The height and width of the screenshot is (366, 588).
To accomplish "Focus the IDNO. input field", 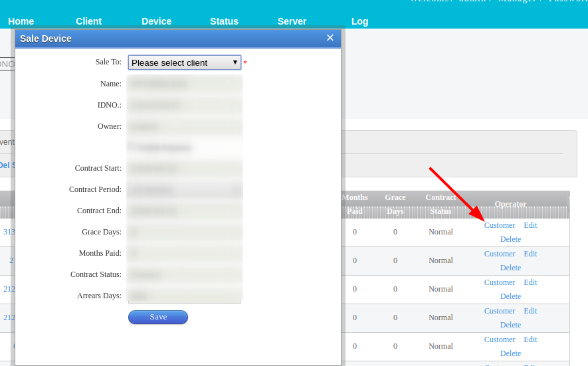I will click(x=184, y=105).
